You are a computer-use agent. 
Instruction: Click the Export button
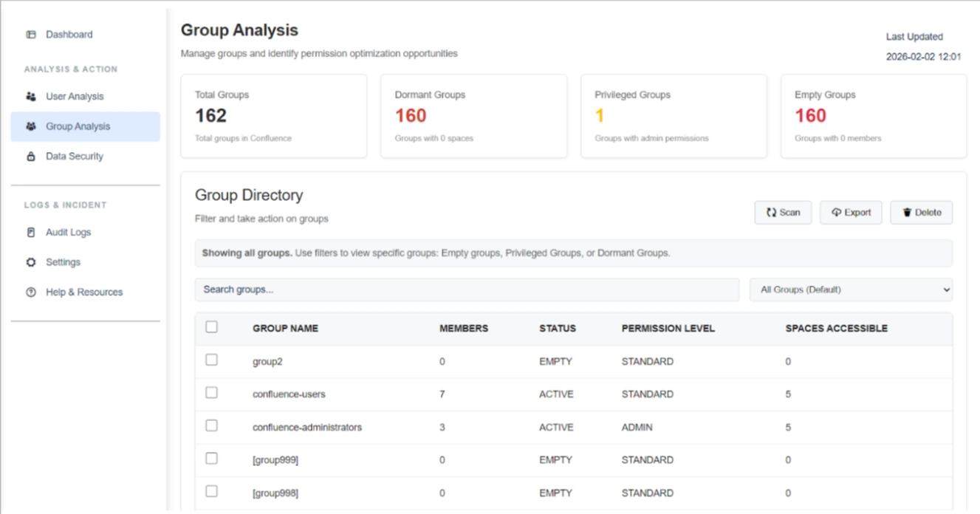tap(850, 212)
